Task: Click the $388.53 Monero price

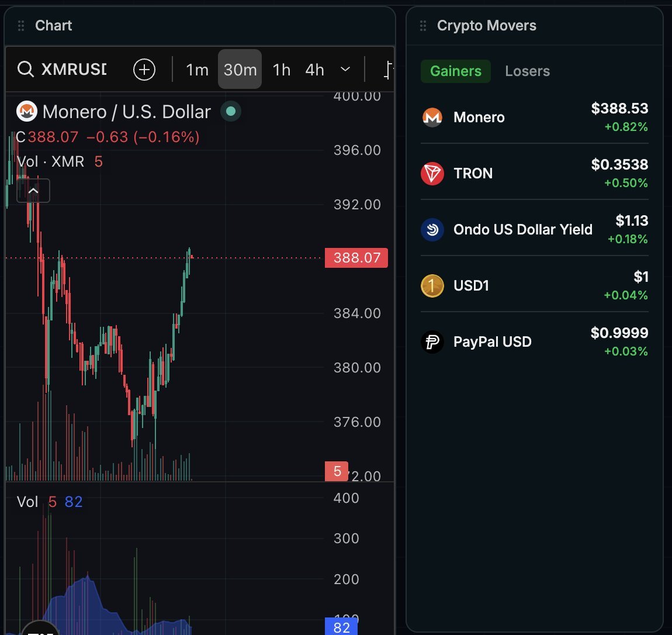Action: (x=619, y=109)
